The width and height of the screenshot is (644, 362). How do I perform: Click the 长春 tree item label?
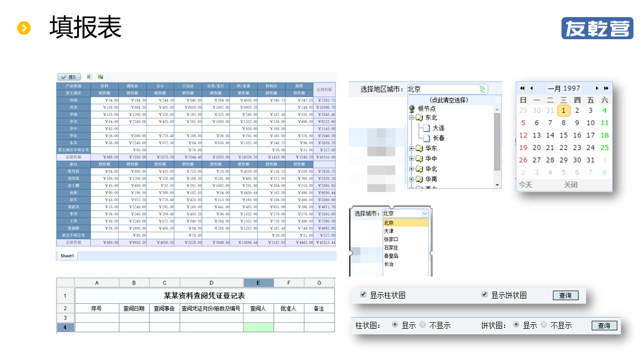(438, 138)
